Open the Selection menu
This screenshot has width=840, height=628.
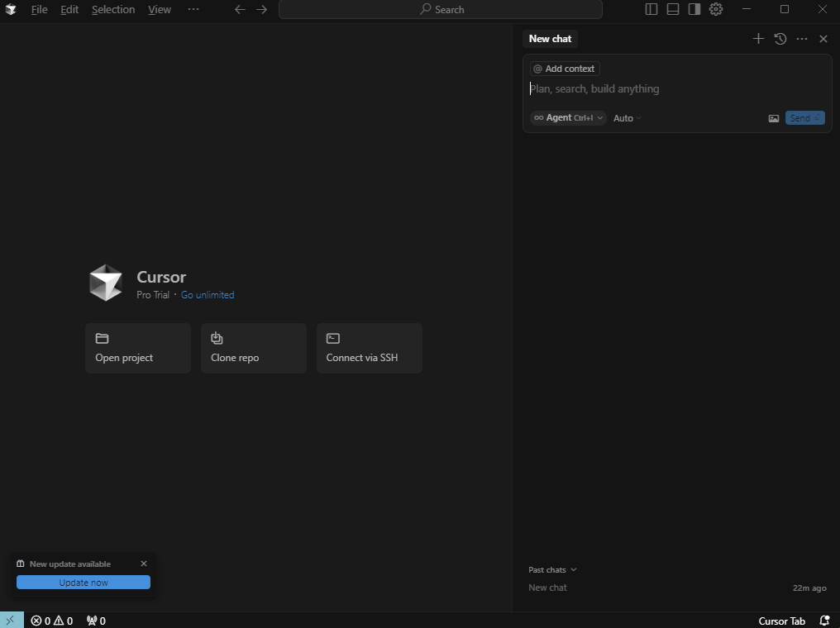click(113, 9)
